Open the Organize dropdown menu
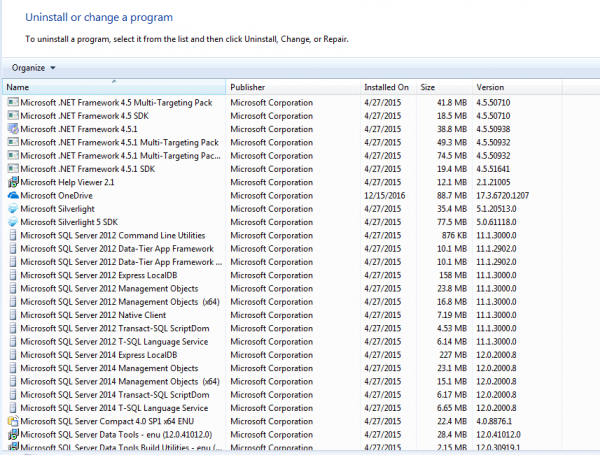This screenshot has width=600, height=455. coord(33,68)
